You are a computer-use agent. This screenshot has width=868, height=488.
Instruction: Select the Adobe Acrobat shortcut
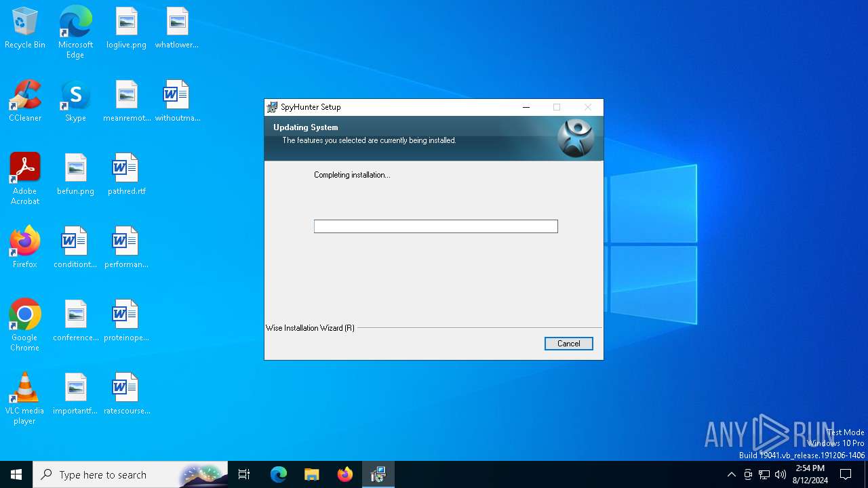click(x=25, y=179)
